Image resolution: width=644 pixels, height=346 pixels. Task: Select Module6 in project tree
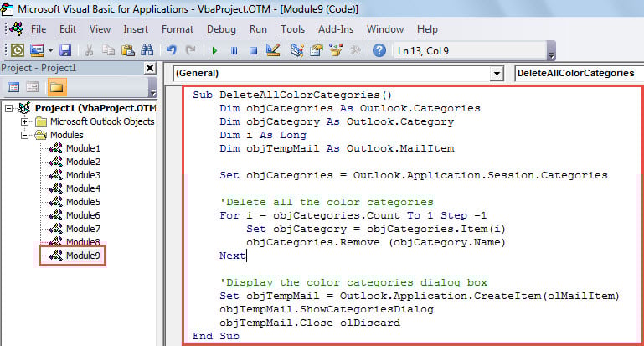(x=83, y=215)
